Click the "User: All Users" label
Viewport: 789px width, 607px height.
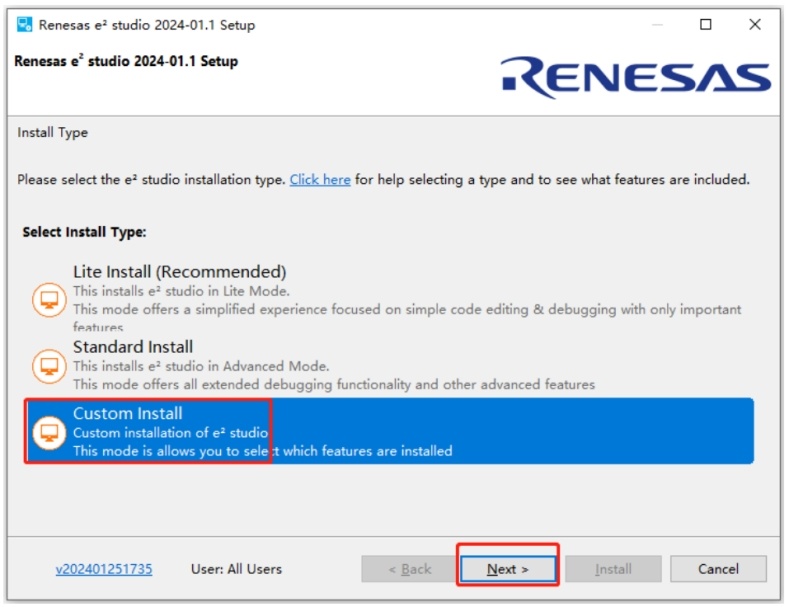tap(236, 569)
